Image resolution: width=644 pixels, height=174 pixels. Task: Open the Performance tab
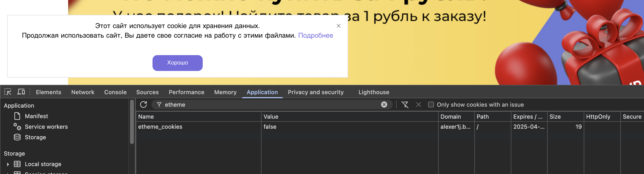coord(186,92)
